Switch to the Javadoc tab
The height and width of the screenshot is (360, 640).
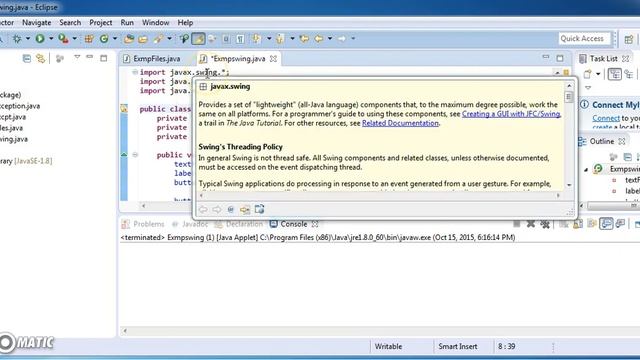pyautogui.click(x=190, y=224)
